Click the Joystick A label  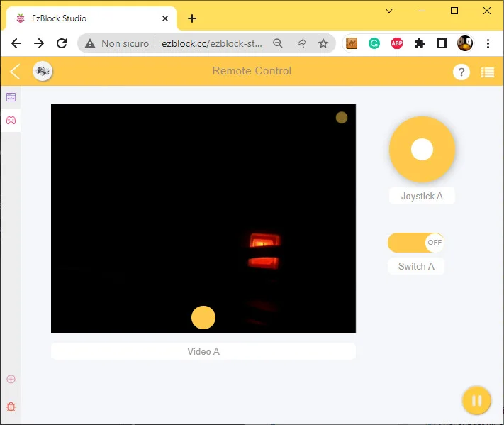[x=422, y=196]
